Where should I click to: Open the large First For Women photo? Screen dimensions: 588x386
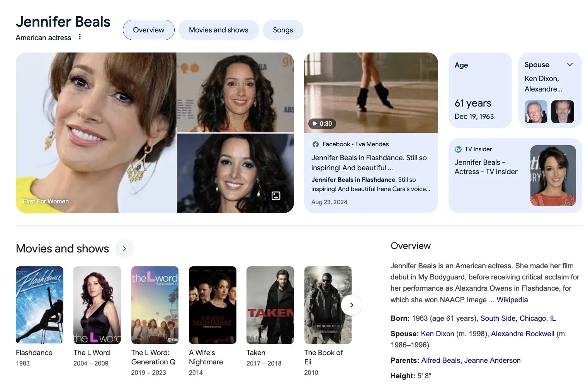(96, 133)
